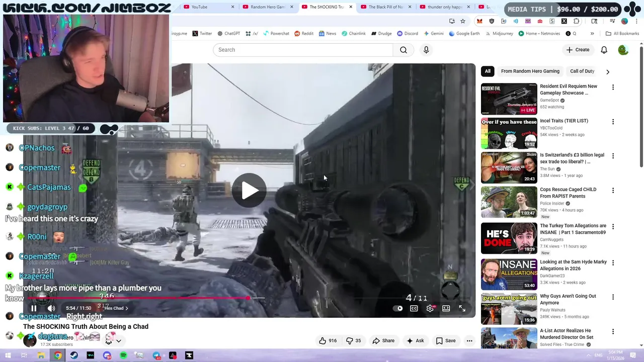Like the video with 916 likes
This screenshot has height=362, width=644.
click(328, 340)
